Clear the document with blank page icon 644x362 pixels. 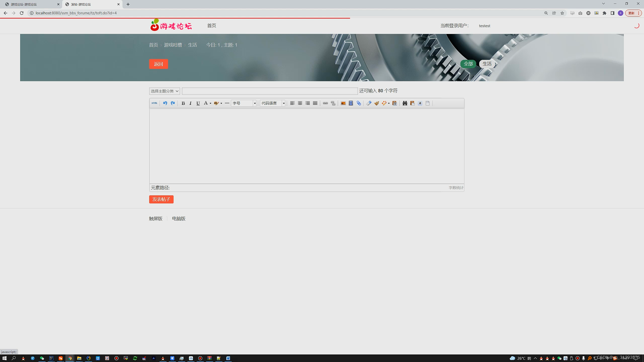pos(428,103)
